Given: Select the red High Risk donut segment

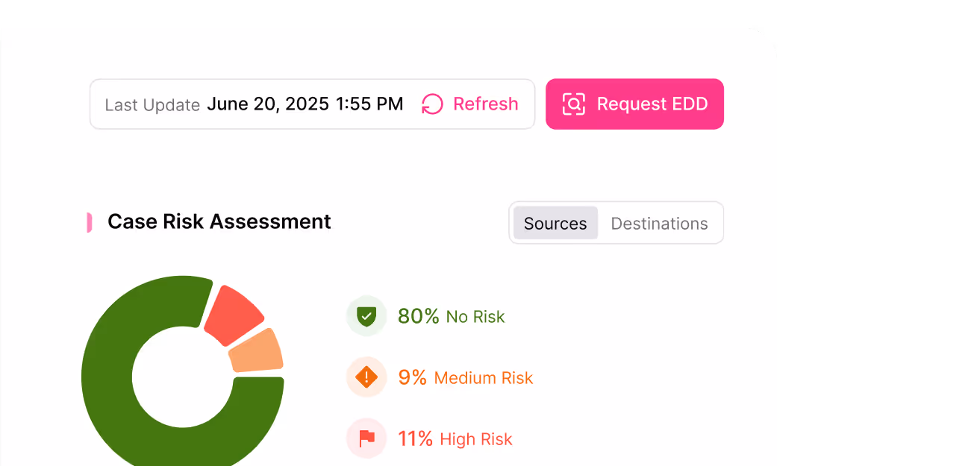Looking at the screenshot, I should (233, 313).
